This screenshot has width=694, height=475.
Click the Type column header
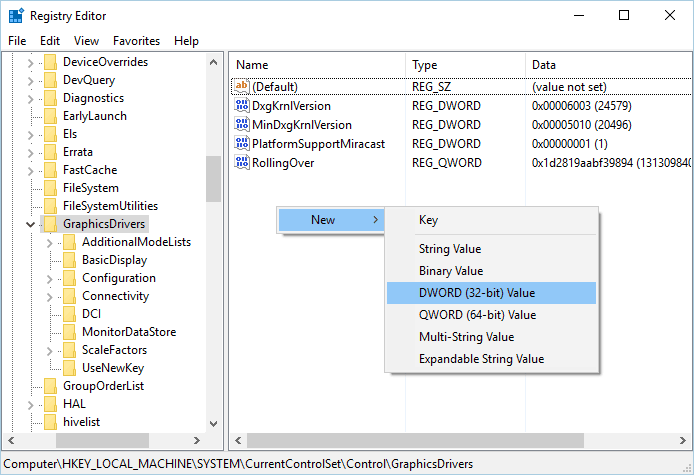click(465, 65)
